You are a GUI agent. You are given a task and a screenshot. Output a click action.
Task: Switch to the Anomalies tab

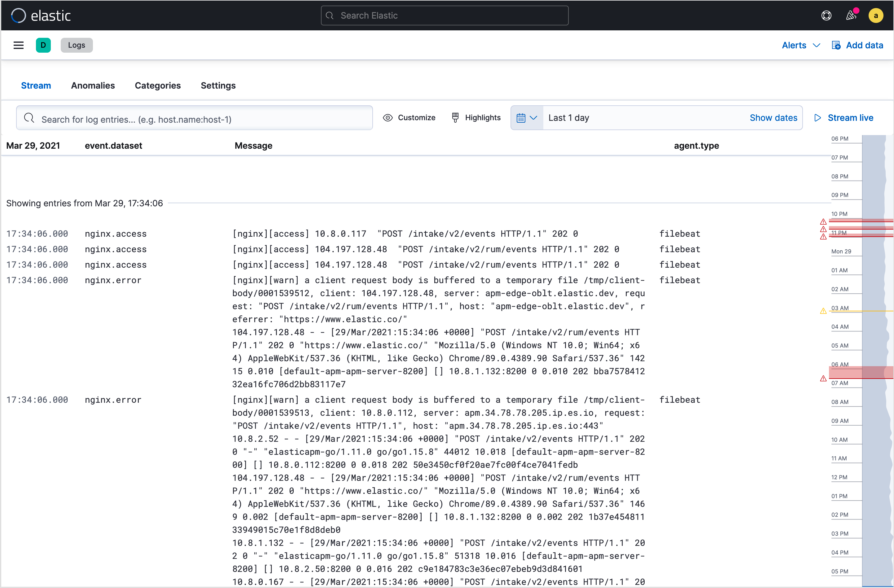click(x=93, y=86)
